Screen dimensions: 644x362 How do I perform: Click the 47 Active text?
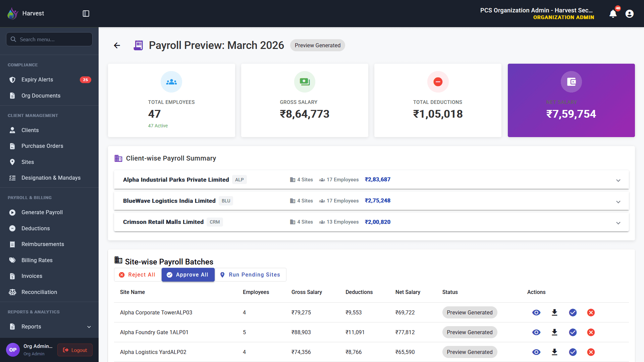[158, 126]
